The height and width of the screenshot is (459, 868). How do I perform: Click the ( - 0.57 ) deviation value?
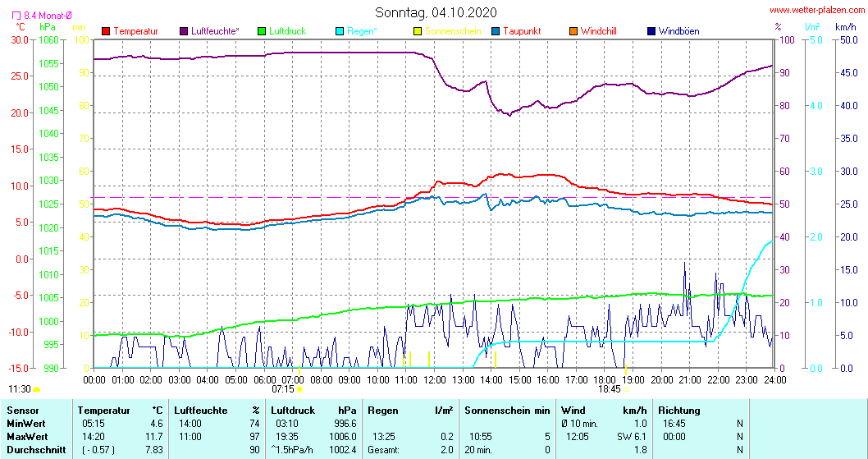click(x=98, y=450)
